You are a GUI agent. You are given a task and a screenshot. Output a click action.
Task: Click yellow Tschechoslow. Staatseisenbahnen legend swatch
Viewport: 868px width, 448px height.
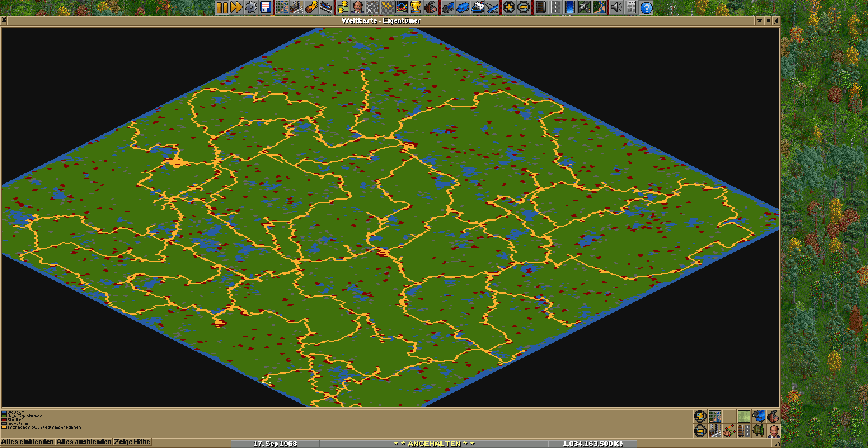click(4, 428)
